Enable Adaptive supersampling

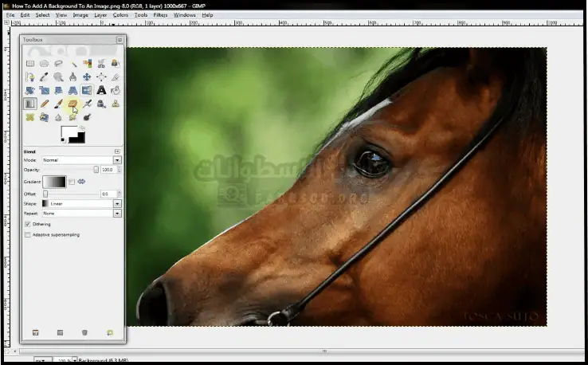pyautogui.click(x=28, y=235)
